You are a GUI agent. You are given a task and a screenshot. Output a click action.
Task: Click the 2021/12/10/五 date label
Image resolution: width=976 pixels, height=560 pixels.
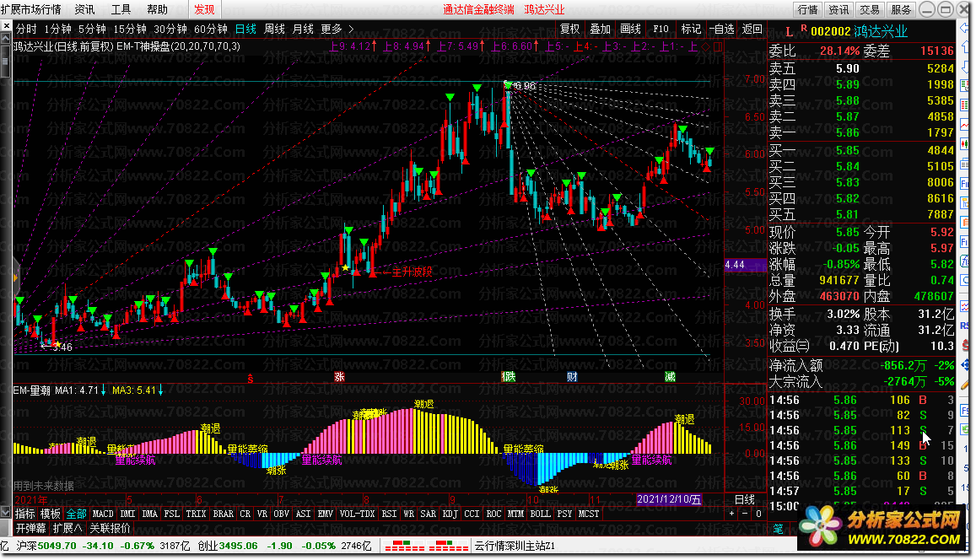(669, 499)
